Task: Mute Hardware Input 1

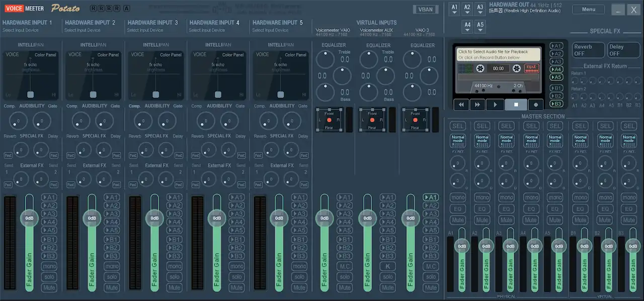Action: click(49, 287)
